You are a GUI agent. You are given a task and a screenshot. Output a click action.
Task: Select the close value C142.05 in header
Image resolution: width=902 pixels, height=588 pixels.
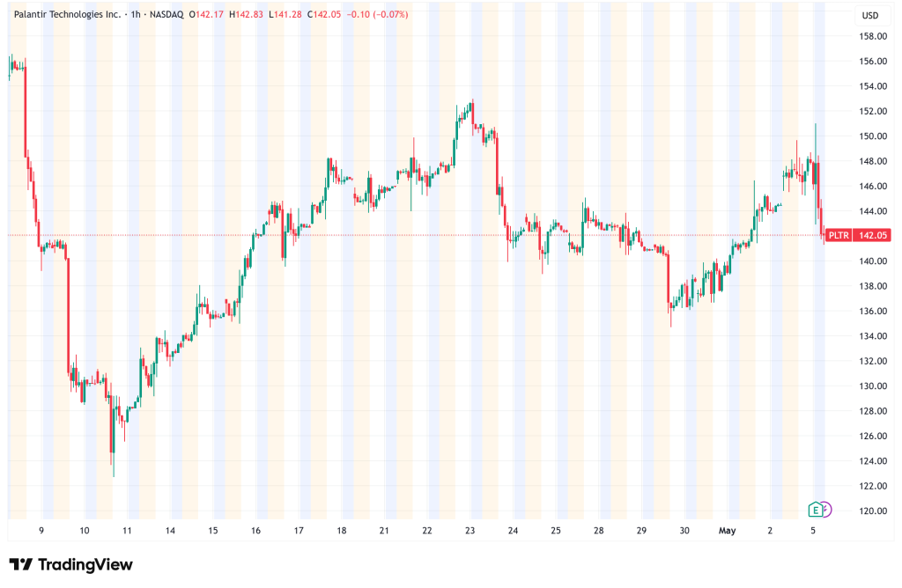(324, 14)
